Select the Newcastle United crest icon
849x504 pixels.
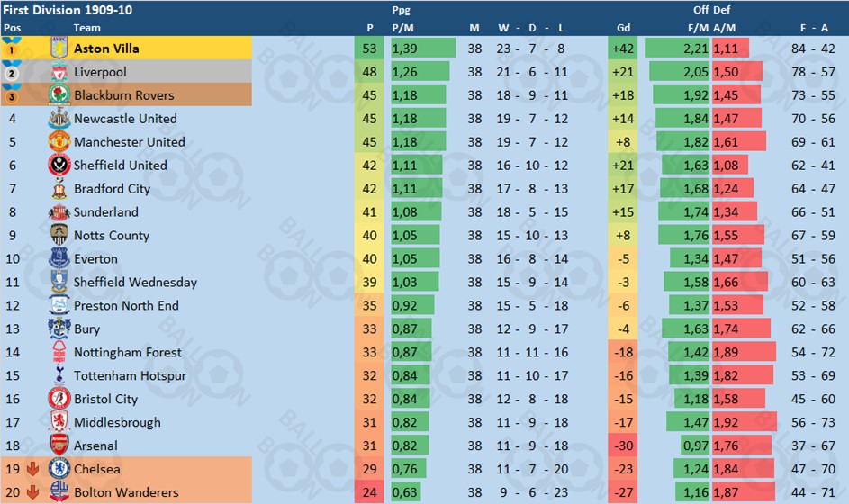click(x=59, y=119)
